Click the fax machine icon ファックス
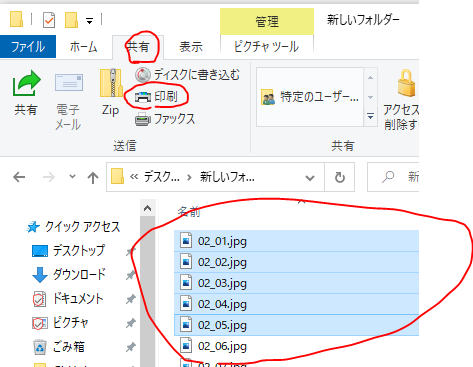The image size is (473, 367). [x=143, y=119]
